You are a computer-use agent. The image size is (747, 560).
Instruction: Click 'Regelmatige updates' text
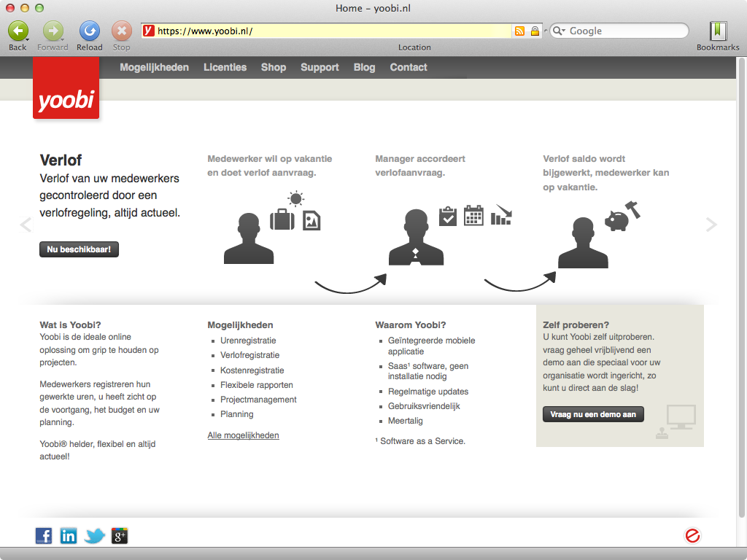(x=428, y=392)
